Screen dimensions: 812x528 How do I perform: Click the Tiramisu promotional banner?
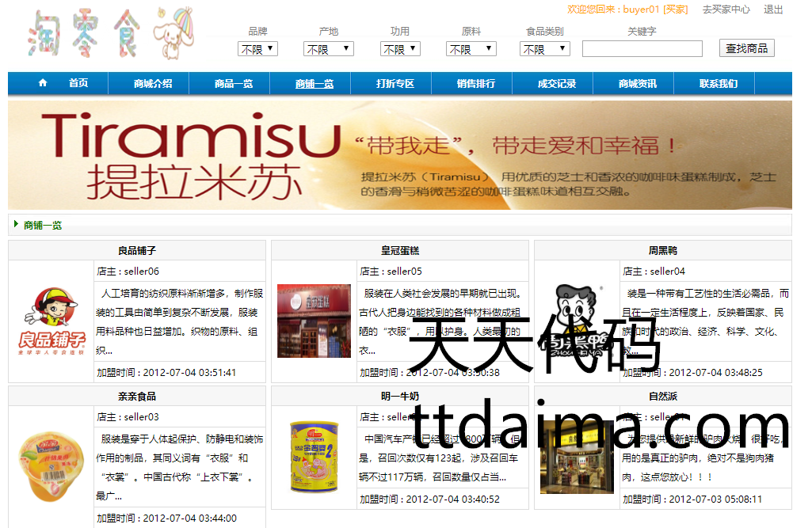coord(399,154)
